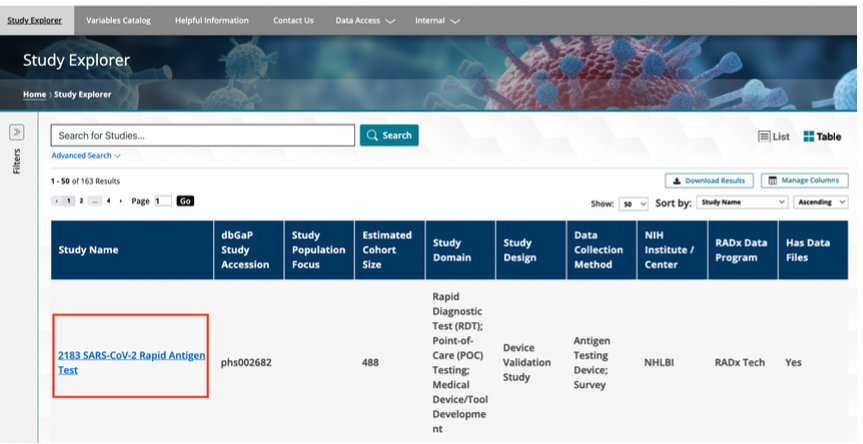Screen dimensions: 863x444
Task: Open the Data Access menu
Action: click(365, 20)
